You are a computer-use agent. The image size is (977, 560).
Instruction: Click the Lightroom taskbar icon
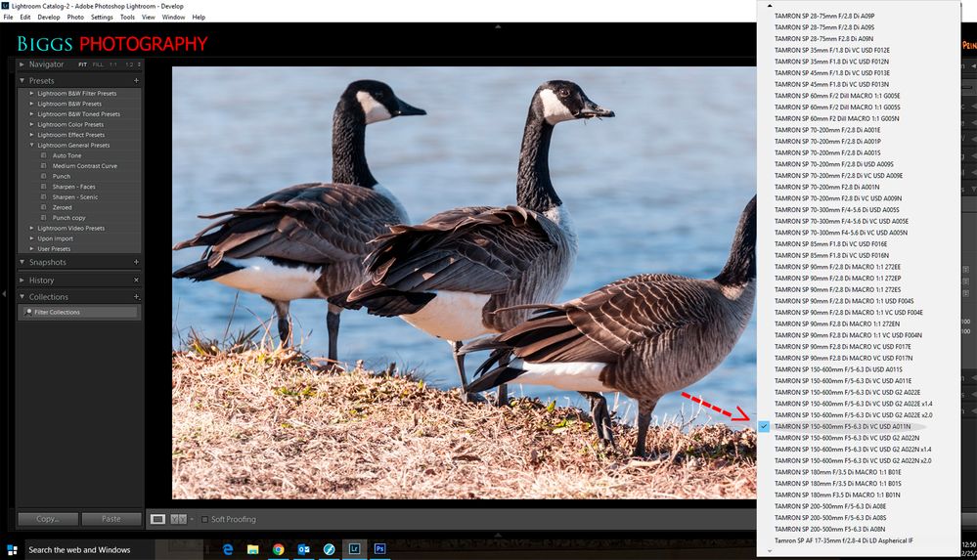point(354,549)
